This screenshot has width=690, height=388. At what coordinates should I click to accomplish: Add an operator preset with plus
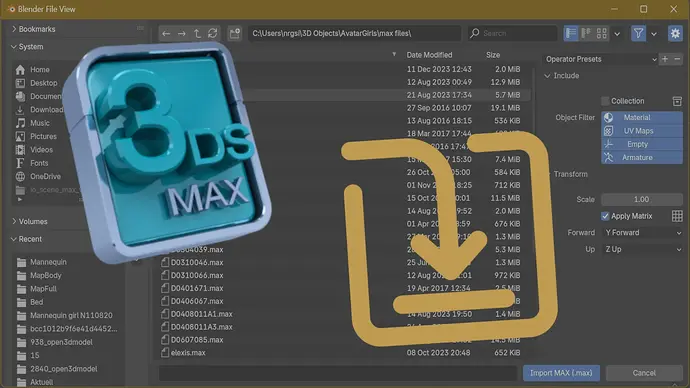coord(665,59)
